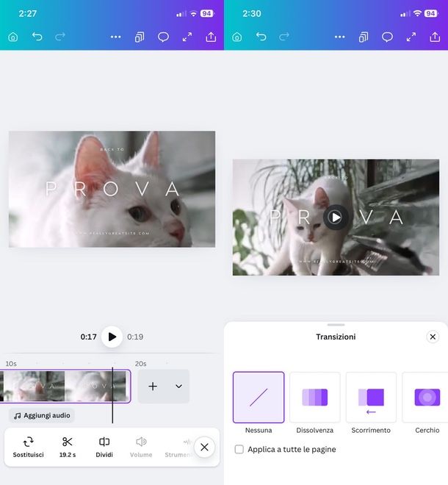Open share/export icon on the right screen

coord(435,37)
